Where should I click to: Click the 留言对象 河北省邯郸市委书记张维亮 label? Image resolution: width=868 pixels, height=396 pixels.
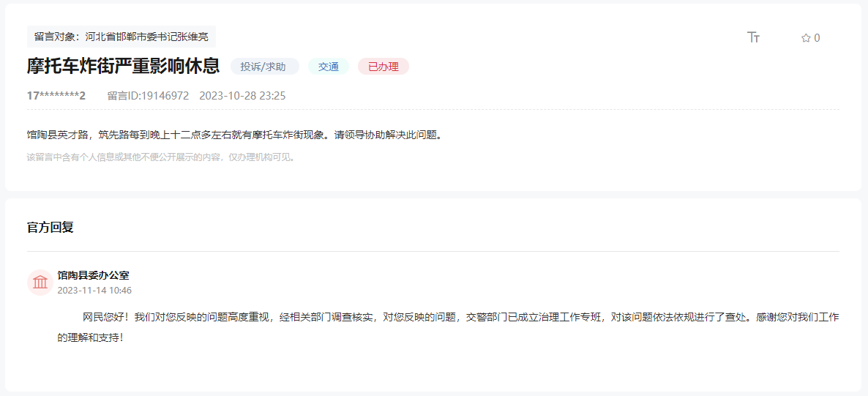click(121, 37)
